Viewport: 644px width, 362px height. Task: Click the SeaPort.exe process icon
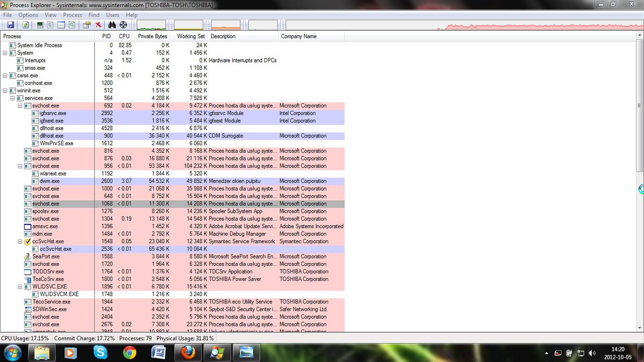pyautogui.click(x=28, y=256)
